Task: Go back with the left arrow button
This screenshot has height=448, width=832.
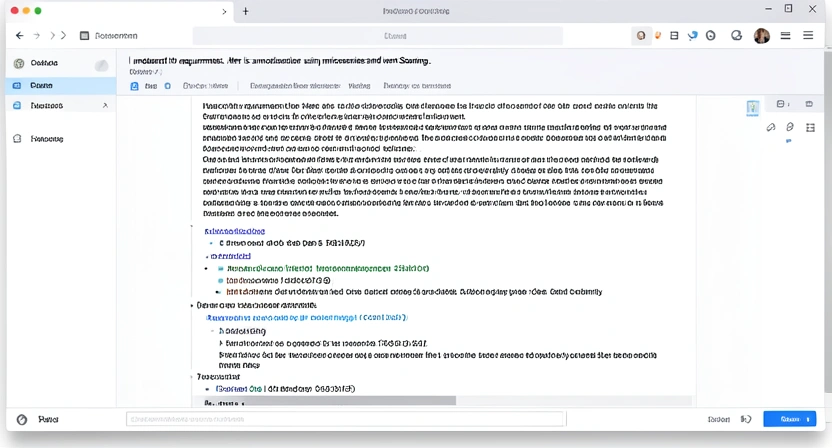Action: pos(20,36)
